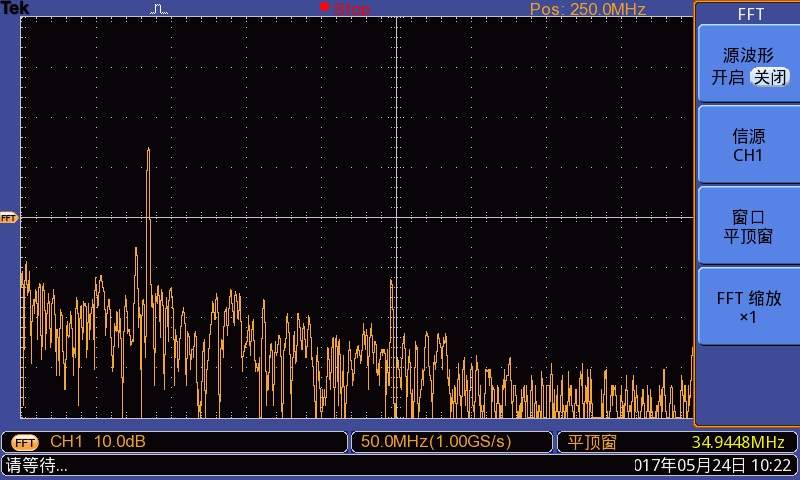Click the FFT badge in bottom readout

click(x=24, y=443)
